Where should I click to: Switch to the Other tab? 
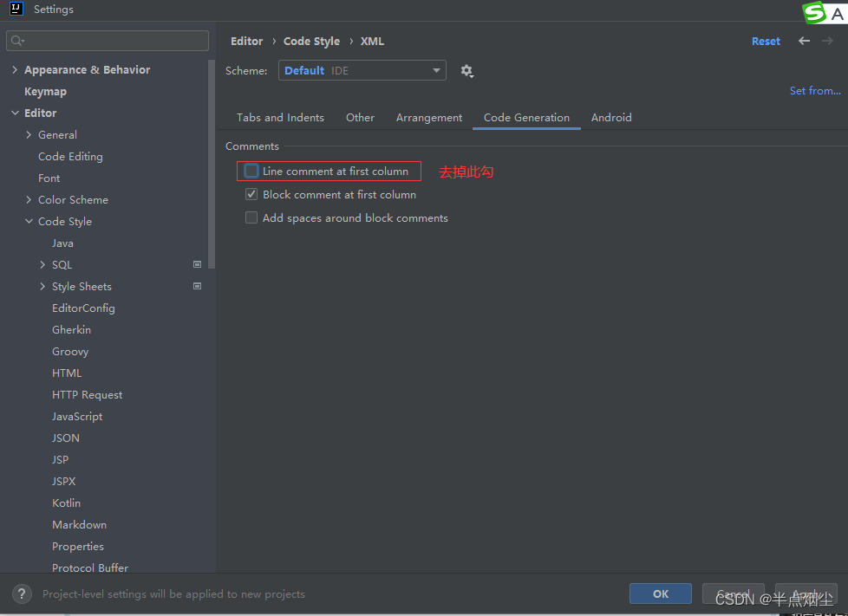click(360, 117)
